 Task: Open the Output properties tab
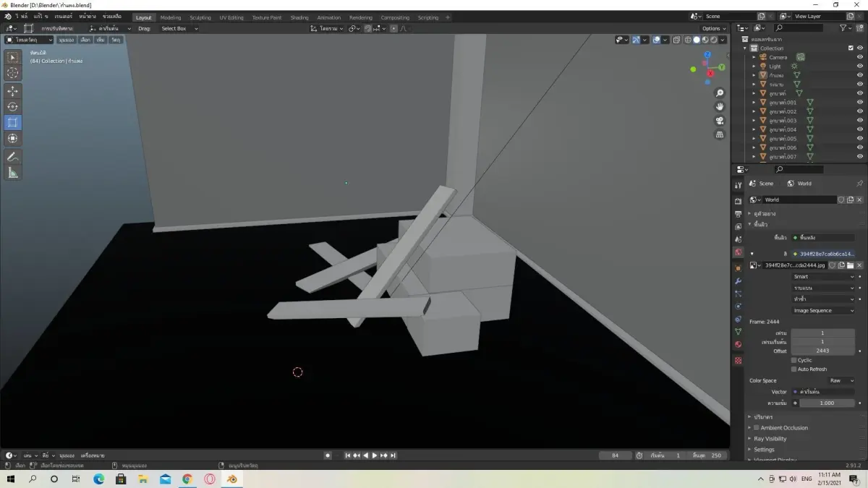738,214
